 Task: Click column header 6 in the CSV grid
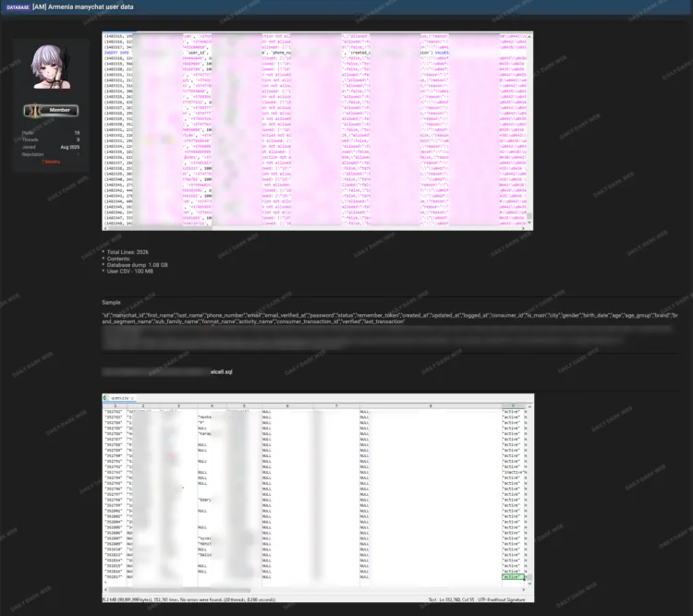point(287,405)
